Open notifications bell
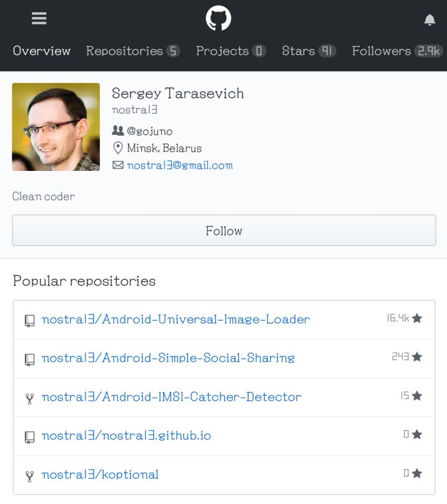 (430, 20)
